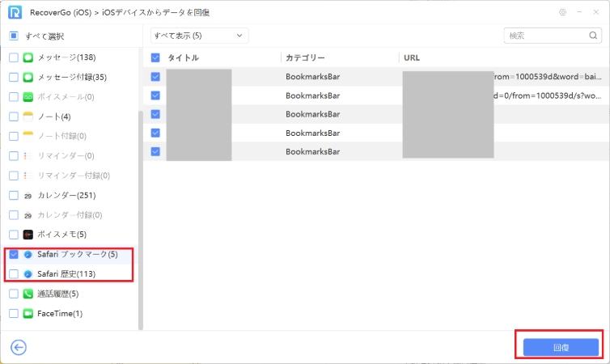Select the FaceTime(1) category label
This screenshot has width=610, height=364.
point(60,314)
